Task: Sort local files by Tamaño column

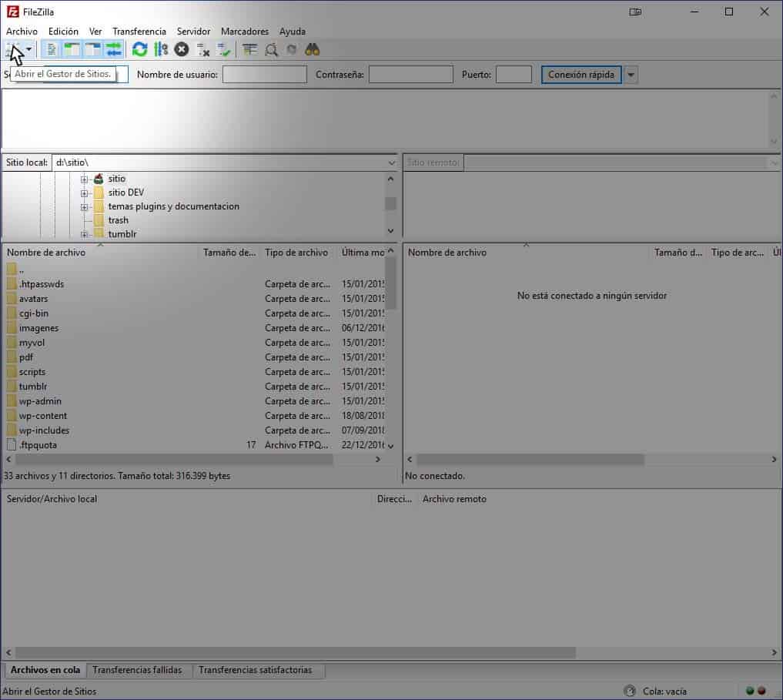Action: (229, 253)
